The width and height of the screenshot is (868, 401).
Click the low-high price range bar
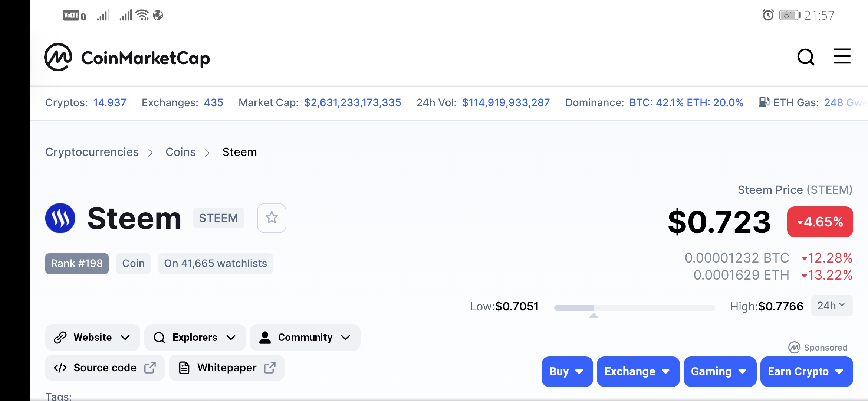pos(634,307)
